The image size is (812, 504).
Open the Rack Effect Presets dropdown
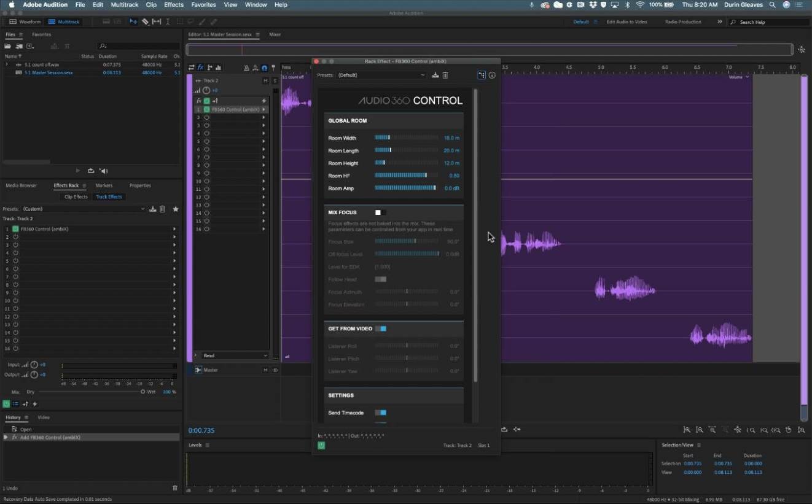381,75
